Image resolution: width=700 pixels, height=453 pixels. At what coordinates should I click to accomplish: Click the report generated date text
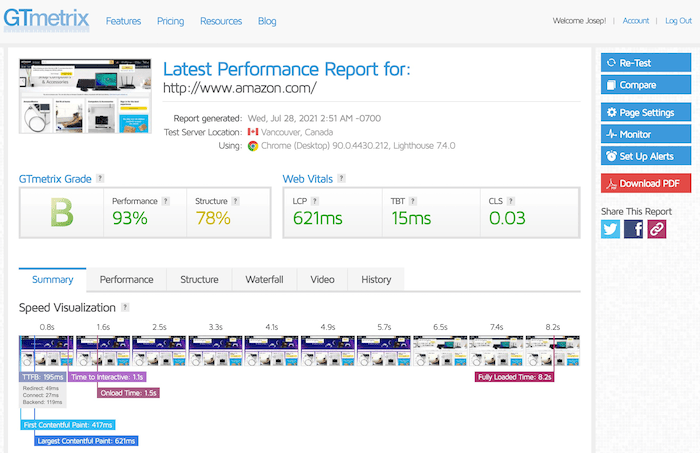(x=314, y=118)
